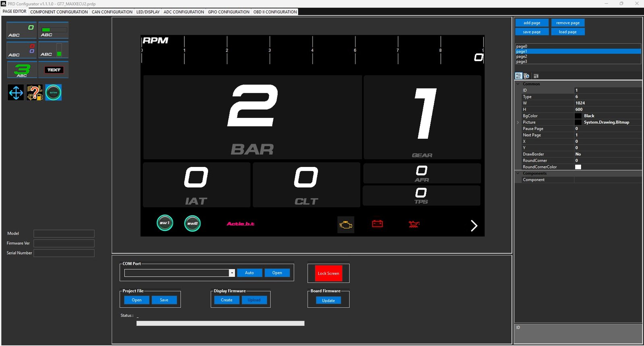Click the BgColor black color swatch
Viewport: 644px width, 346px height.
click(x=578, y=116)
